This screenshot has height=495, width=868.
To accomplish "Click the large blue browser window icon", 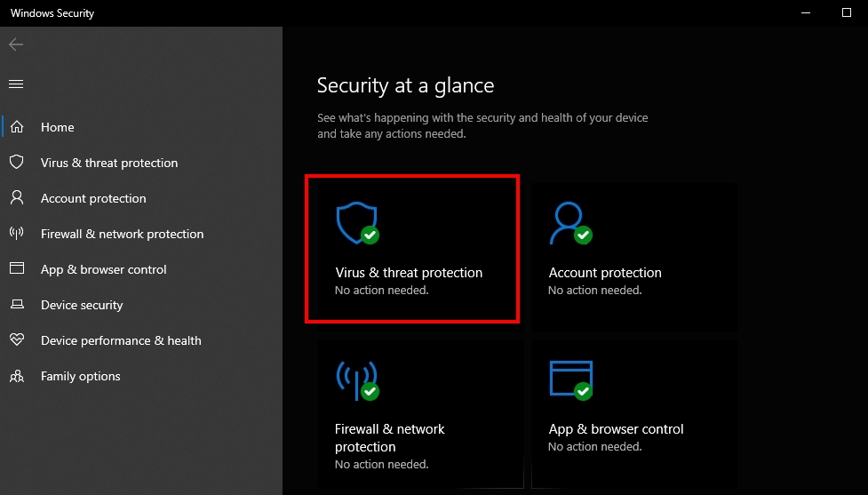I will (570, 379).
